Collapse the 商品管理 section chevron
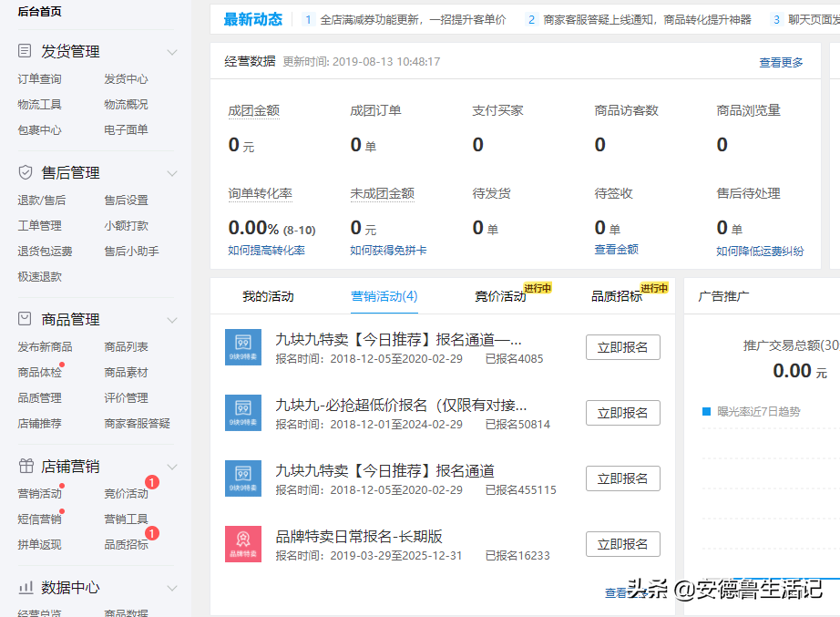Screen dimensions: 840x617 [x=172, y=320]
